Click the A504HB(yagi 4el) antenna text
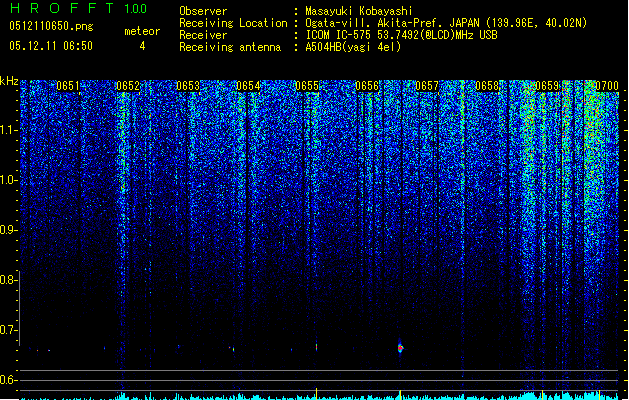 click(x=353, y=47)
